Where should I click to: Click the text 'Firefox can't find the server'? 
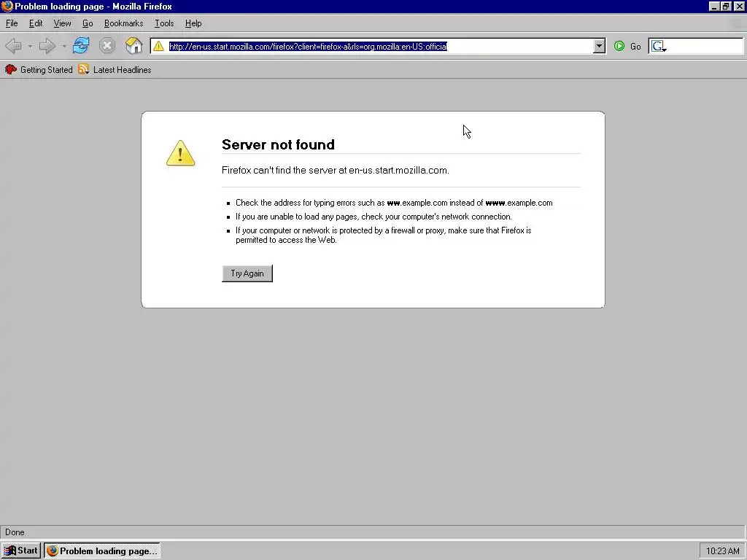pyautogui.click(x=279, y=171)
